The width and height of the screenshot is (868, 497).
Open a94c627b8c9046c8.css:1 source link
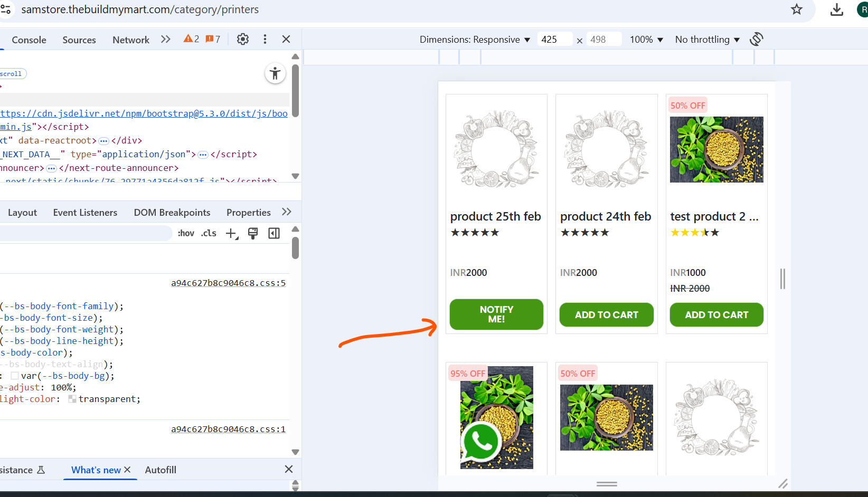coord(228,429)
